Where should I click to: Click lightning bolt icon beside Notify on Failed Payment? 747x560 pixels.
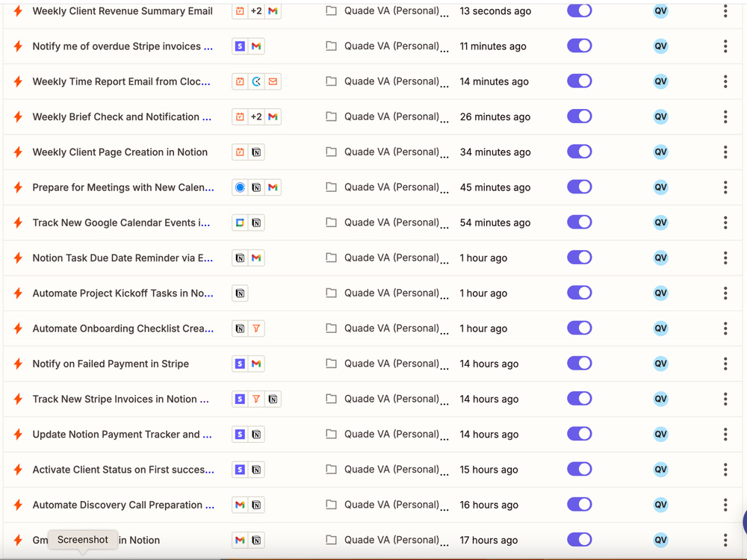[x=18, y=364]
